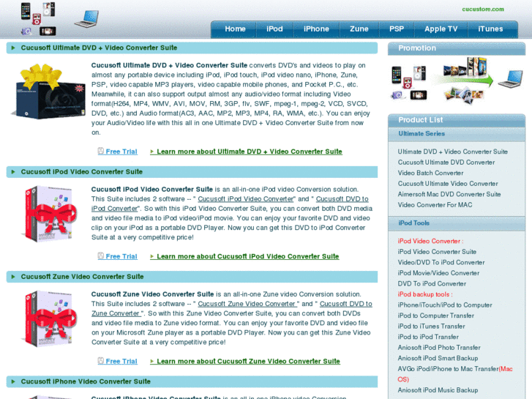Click the Promotion banner laptop icon
Screen dimensions: 532x399
[x=510, y=79]
